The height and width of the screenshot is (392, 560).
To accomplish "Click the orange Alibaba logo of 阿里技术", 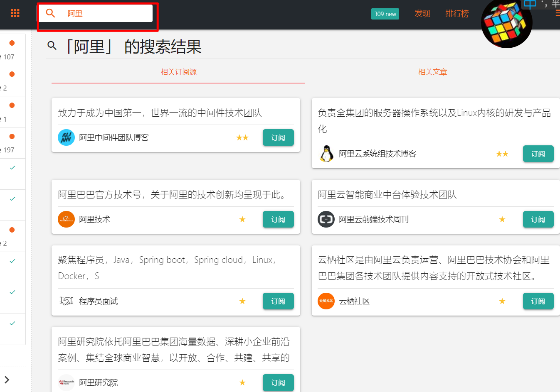I will click(66, 219).
